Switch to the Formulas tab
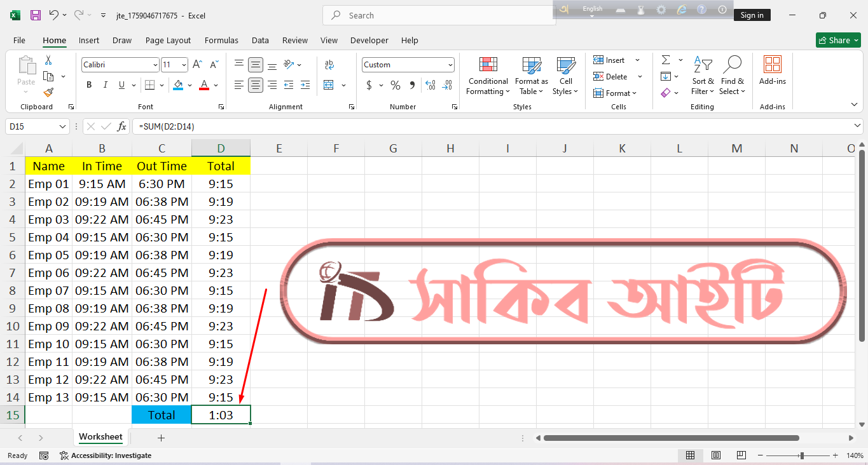868x465 pixels. (221, 40)
